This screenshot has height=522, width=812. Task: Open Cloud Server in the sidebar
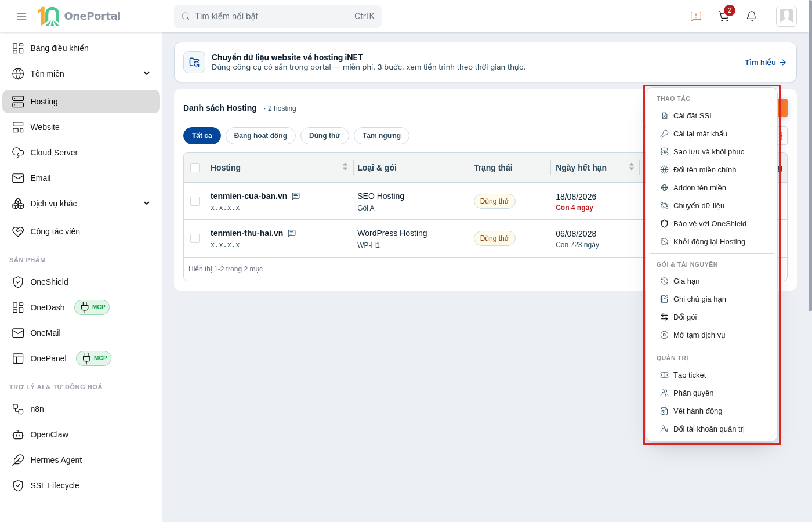[x=81, y=153]
